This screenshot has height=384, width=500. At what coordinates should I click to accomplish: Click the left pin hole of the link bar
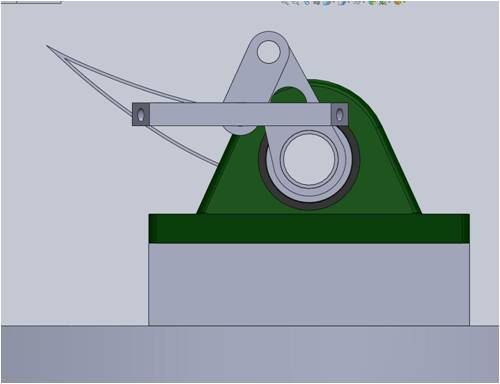(141, 114)
